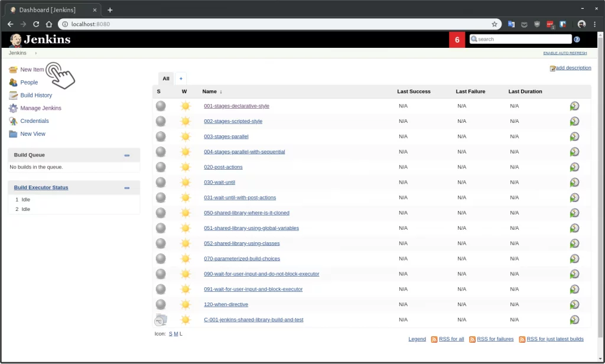This screenshot has height=364, width=605.
Task: Click the grey status ball for 091-wait-for-user-input-and-block-executor
Action: [161, 289]
